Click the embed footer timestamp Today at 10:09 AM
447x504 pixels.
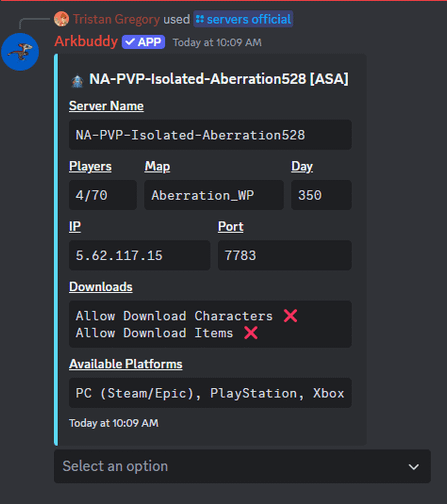pos(114,423)
